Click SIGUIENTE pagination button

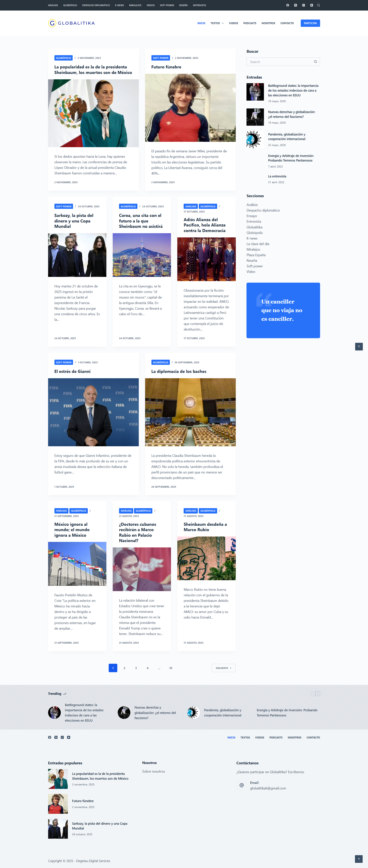(x=223, y=668)
